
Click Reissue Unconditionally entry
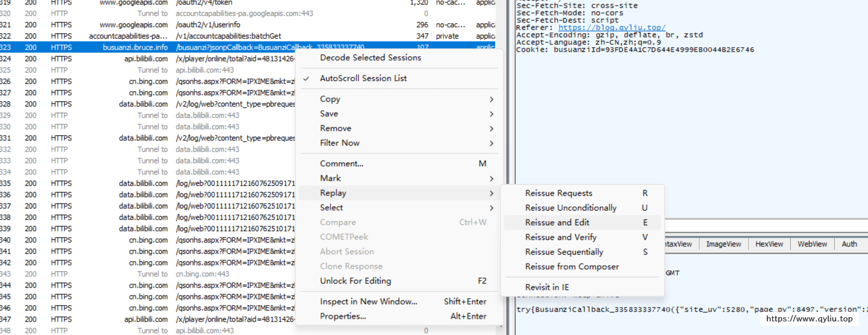click(570, 208)
